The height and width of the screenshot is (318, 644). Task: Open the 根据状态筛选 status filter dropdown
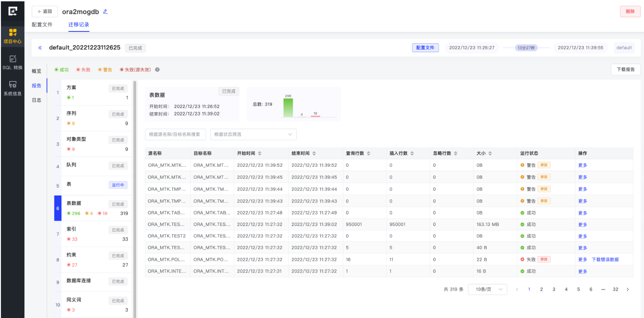click(x=253, y=134)
